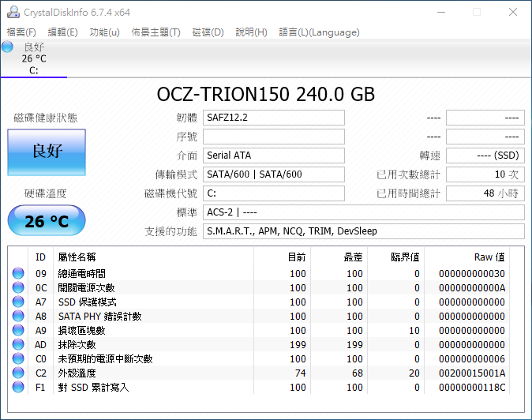Click the status dot for 外殼溫度 row
Image resolution: width=532 pixels, height=420 pixels.
point(18,373)
